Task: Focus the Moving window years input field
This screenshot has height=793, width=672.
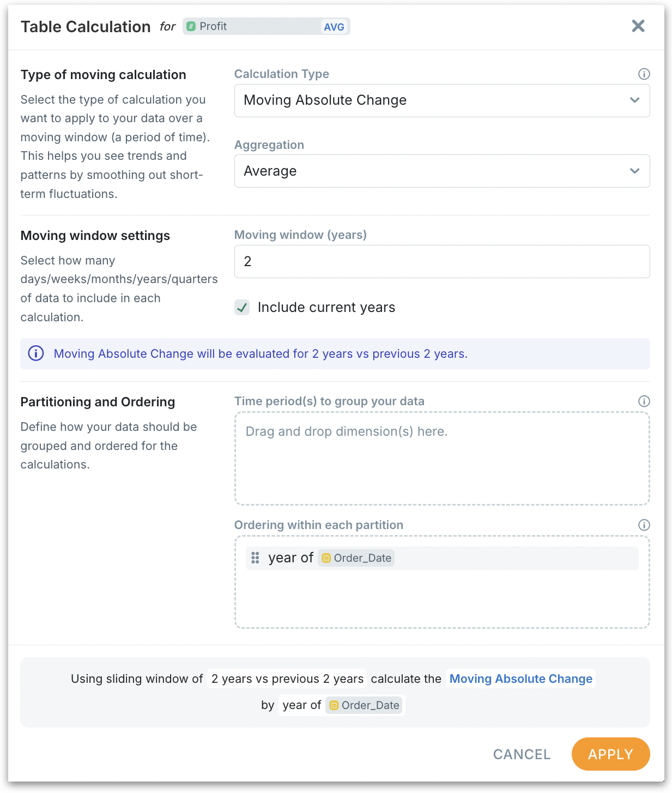Action: (441, 262)
